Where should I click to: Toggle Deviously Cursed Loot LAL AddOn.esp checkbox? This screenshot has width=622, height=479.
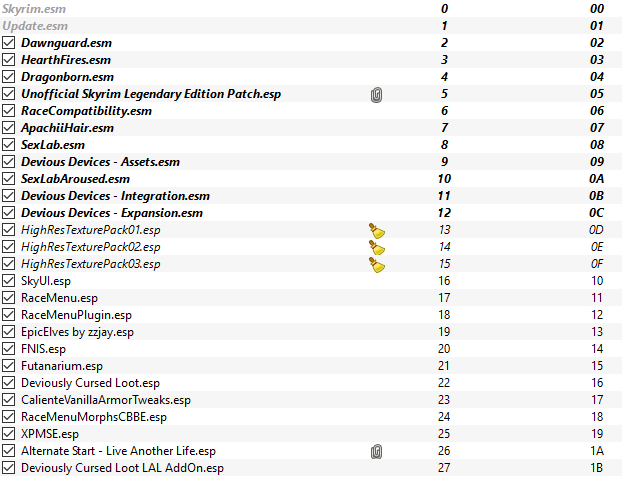[x=8, y=468]
